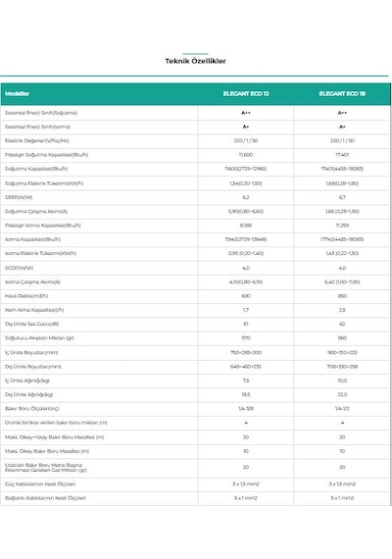Viewport: 392px width, 559px height.
Task: Click the Hava Debisi(m3/h) row label
Action: (x=26, y=296)
